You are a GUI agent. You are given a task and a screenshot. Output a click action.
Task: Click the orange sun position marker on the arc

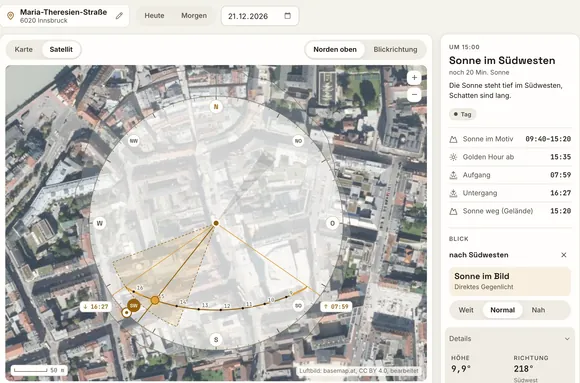155,300
